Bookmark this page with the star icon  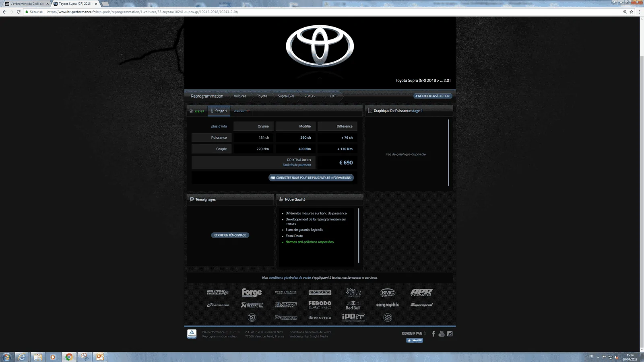pos(632,12)
